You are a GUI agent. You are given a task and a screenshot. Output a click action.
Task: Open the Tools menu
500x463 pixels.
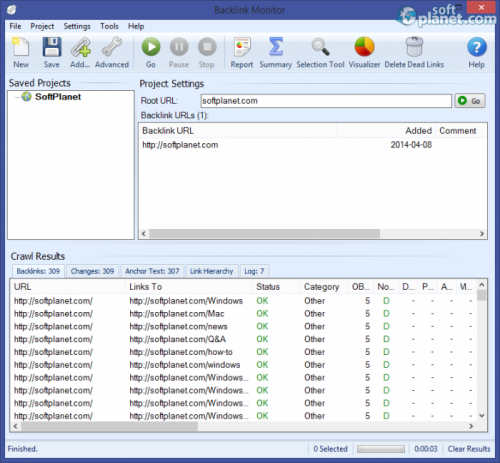[x=109, y=26]
